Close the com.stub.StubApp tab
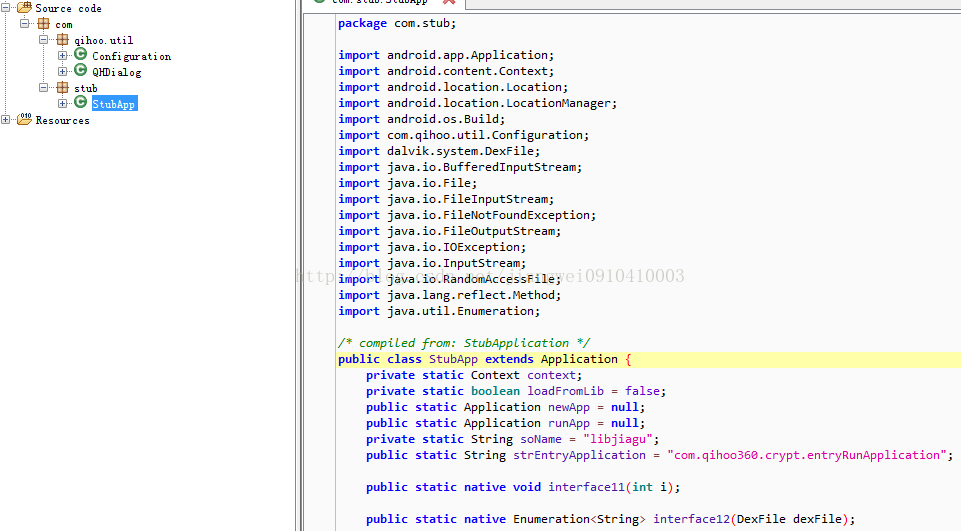Screen dimensions: 961x531 (x=449, y=2)
